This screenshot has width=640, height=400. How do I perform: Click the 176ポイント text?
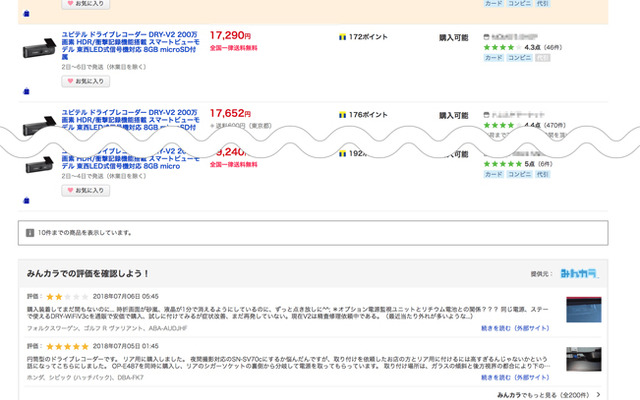coord(368,115)
